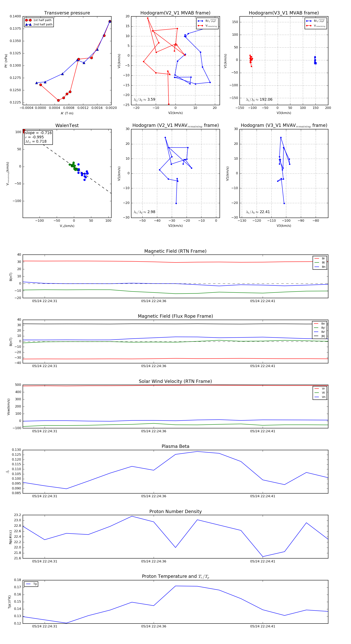The height and width of the screenshot is (644, 351).
Task: Click the 'Hodogram(V2_V1 MVAB frame)' title
Action: [175, 13]
